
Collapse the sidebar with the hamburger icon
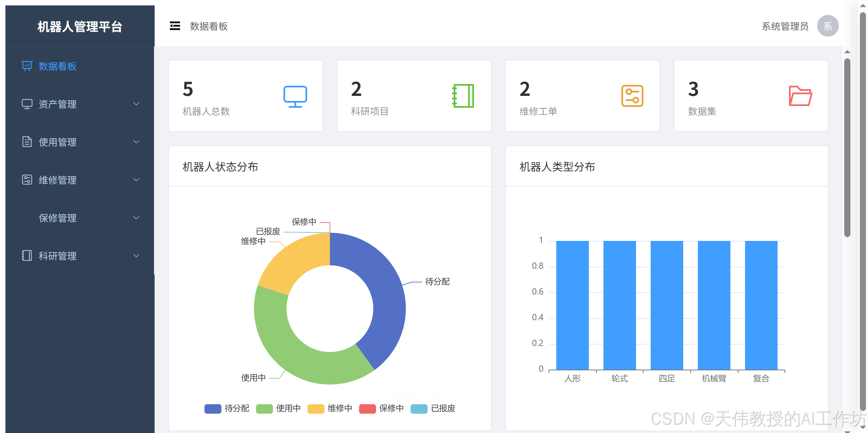(175, 26)
